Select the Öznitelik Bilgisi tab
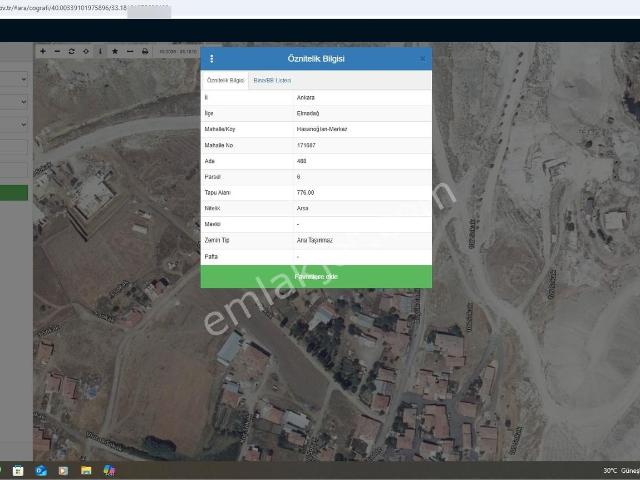The image size is (640, 480). click(225, 80)
